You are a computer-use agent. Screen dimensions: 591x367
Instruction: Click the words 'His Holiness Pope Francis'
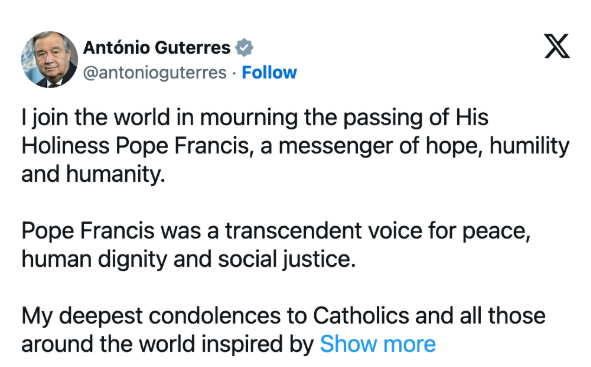(255, 131)
